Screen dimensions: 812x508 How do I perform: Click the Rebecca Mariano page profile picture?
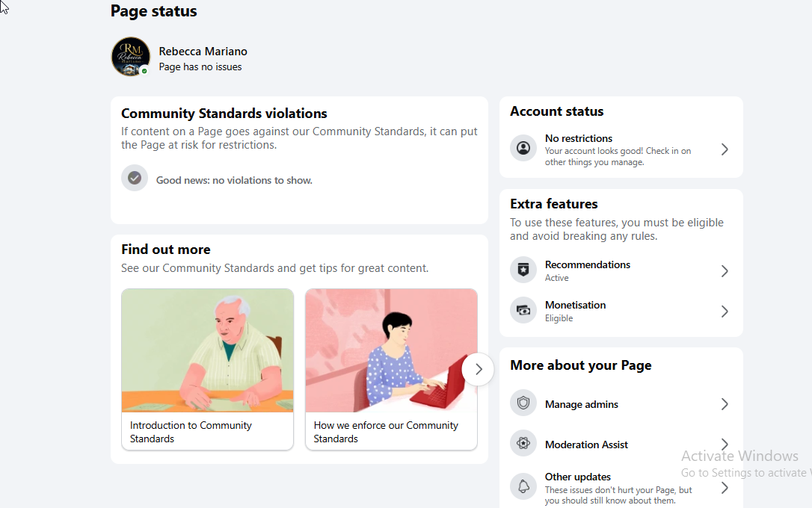(x=131, y=56)
